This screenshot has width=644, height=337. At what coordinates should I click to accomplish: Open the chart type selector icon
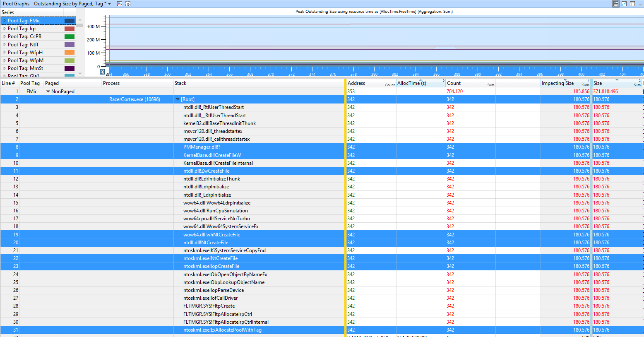click(x=120, y=4)
